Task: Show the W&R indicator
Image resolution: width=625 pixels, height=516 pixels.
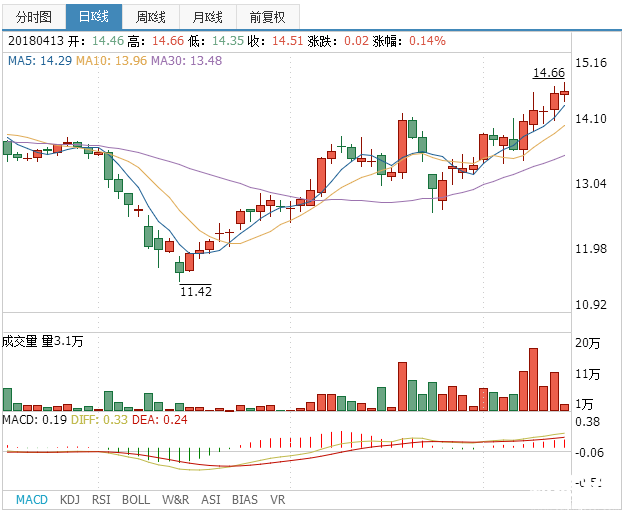Action: [x=175, y=500]
